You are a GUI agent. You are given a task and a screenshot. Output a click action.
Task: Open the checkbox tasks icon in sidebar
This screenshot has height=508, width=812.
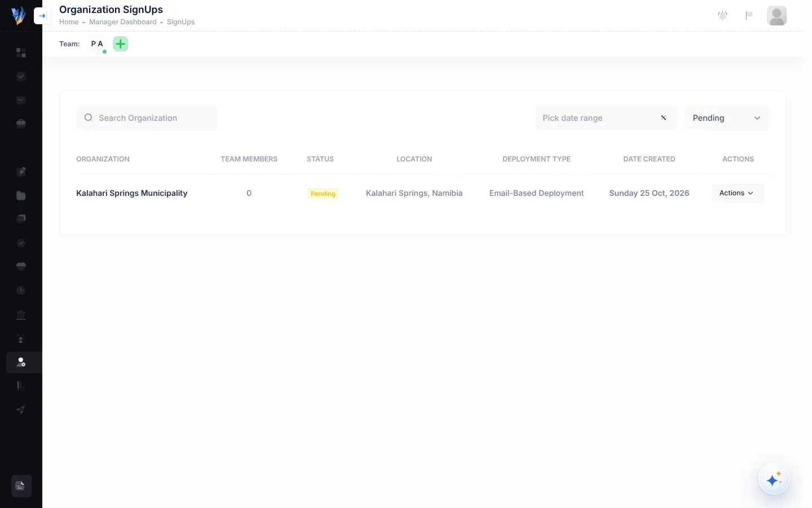21,76
